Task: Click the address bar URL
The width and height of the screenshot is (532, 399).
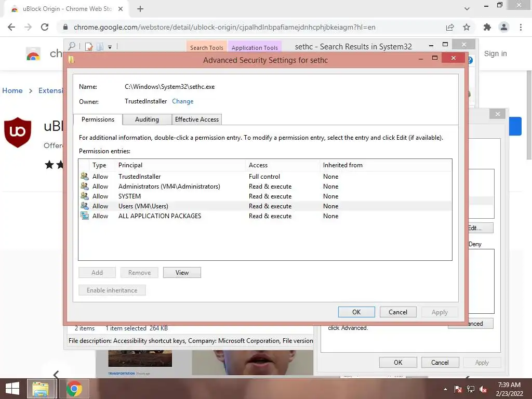Action: [224, 27]
